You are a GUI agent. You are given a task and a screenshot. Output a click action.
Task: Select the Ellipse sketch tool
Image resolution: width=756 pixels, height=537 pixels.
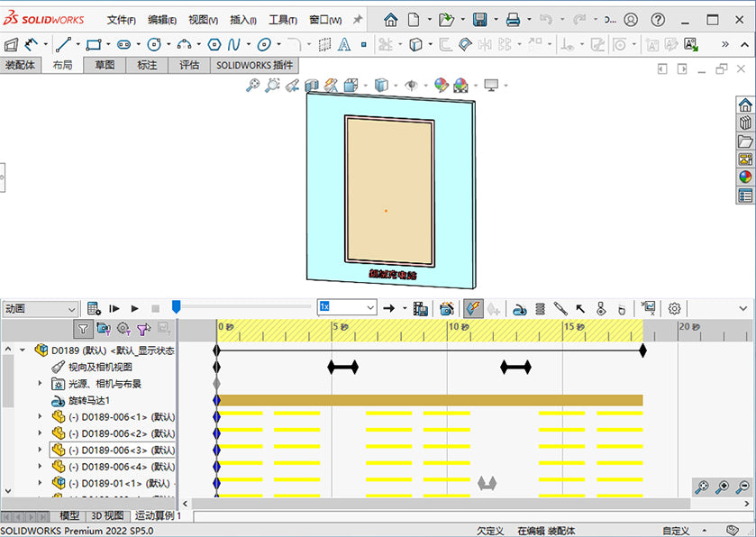tap(264, 45)
